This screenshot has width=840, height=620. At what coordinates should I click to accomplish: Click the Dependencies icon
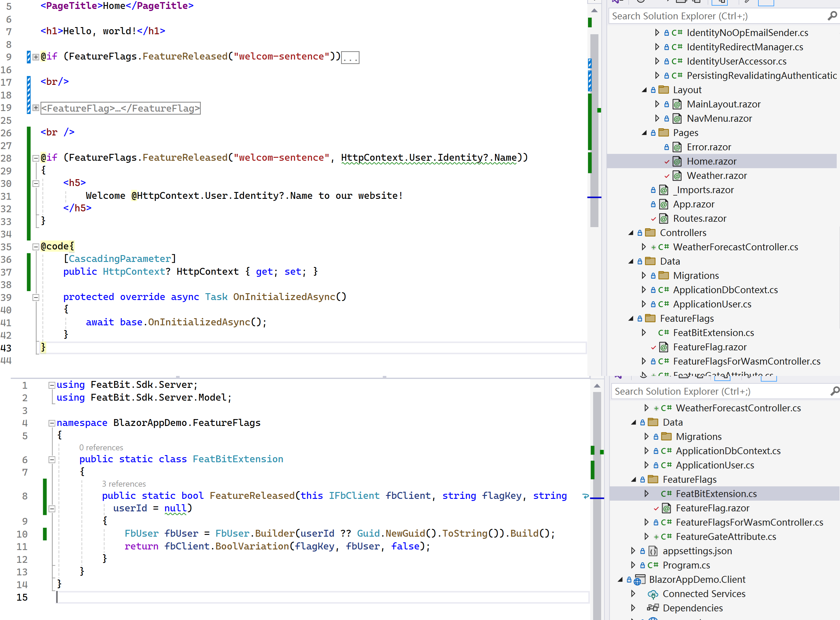(653, 608)
